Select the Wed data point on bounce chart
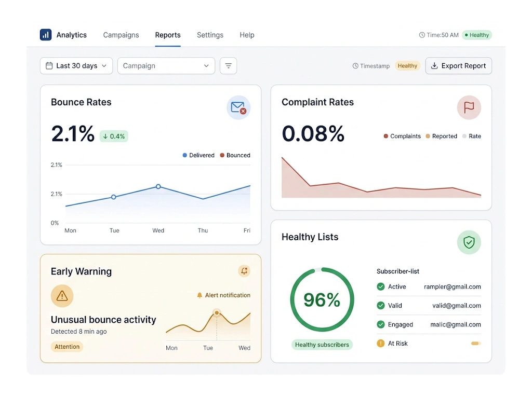 (158, 186)
